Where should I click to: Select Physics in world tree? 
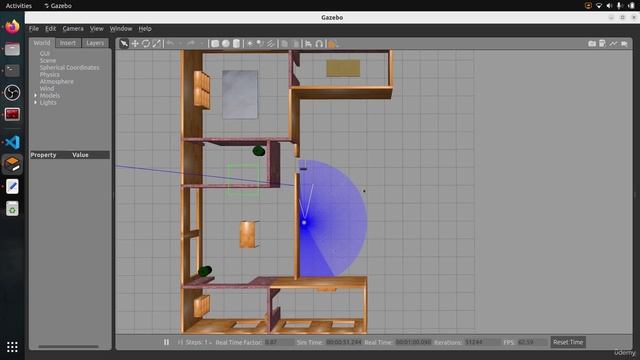click(50, 75)
